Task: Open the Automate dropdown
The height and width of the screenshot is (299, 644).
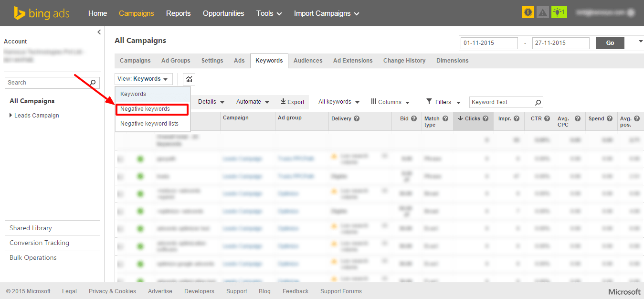Action: (x=252, y=102)
